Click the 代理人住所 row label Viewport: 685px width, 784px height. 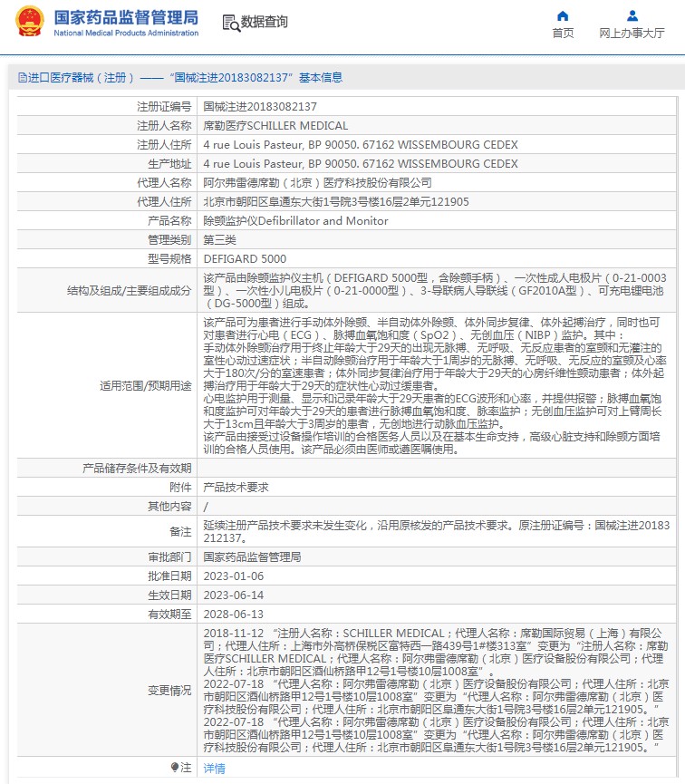(164, 201)
